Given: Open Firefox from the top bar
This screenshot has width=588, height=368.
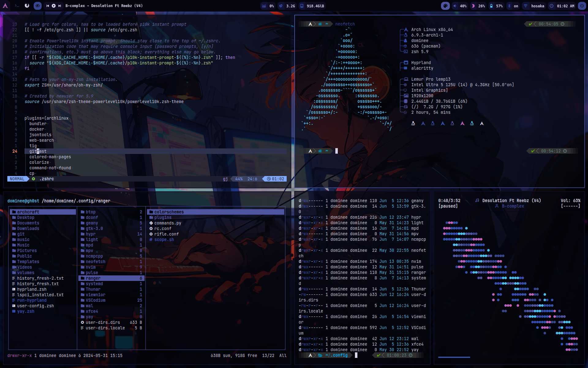Looking at the screenshot, I should click(x=27, y=6).
